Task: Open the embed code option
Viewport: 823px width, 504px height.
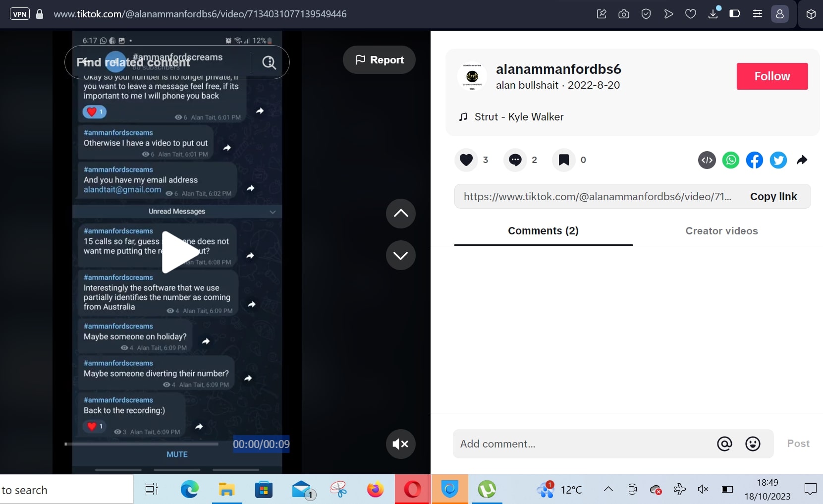Action: point(707,160)
